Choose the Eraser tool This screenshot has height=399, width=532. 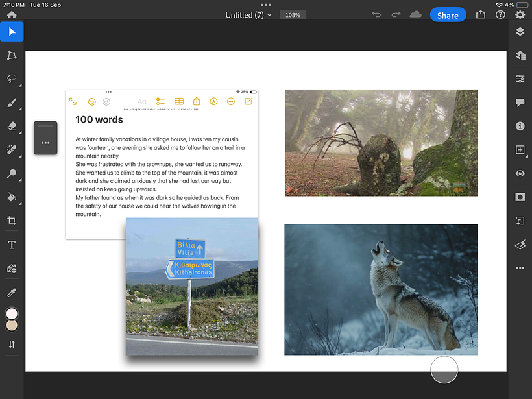pos(12,126)
